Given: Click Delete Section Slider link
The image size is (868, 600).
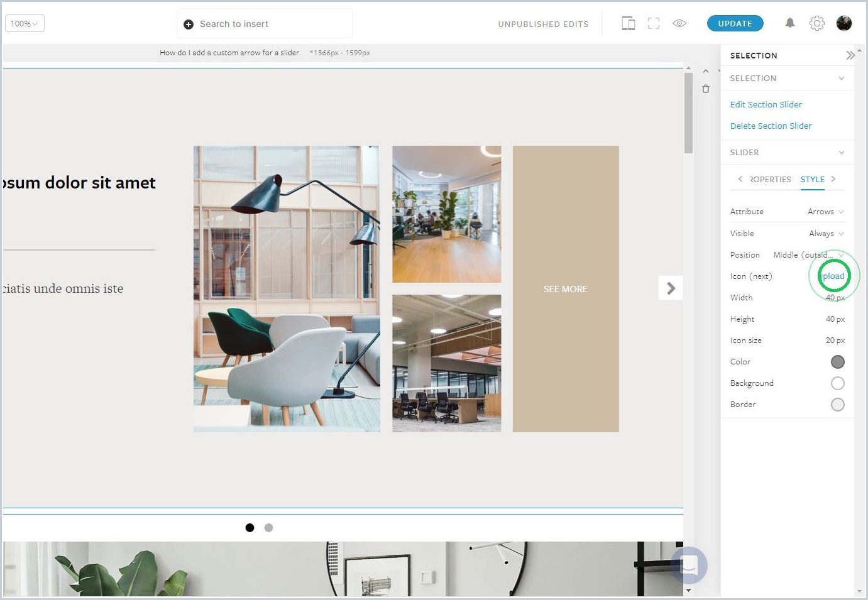Looking at the screenshot, I should [771, 126].
